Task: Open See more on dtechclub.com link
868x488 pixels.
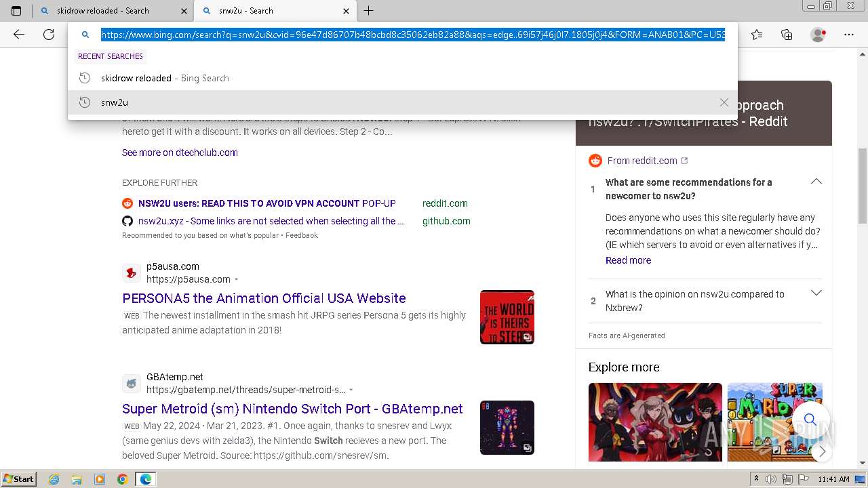Action: coord(180,152)
